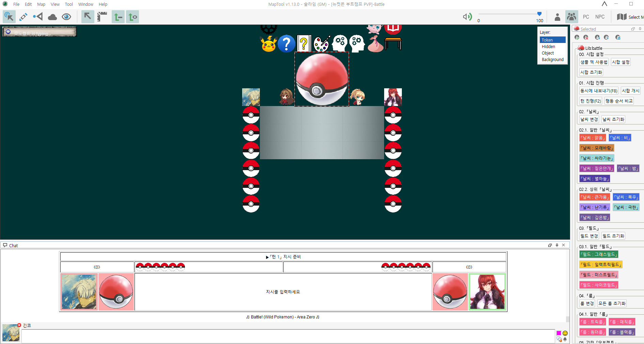Toggle the PC tokens filter
The image size is (644, 344).
point(586,17)
